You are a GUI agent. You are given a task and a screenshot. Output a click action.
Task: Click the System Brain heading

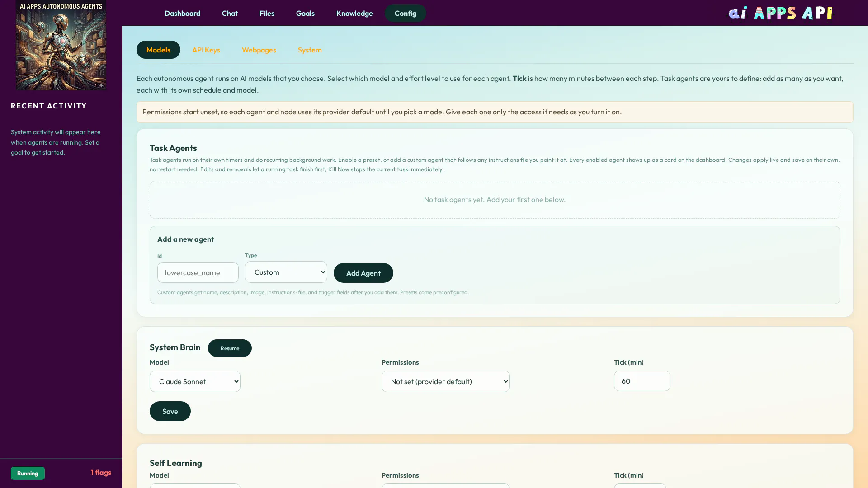click(175, 347)
